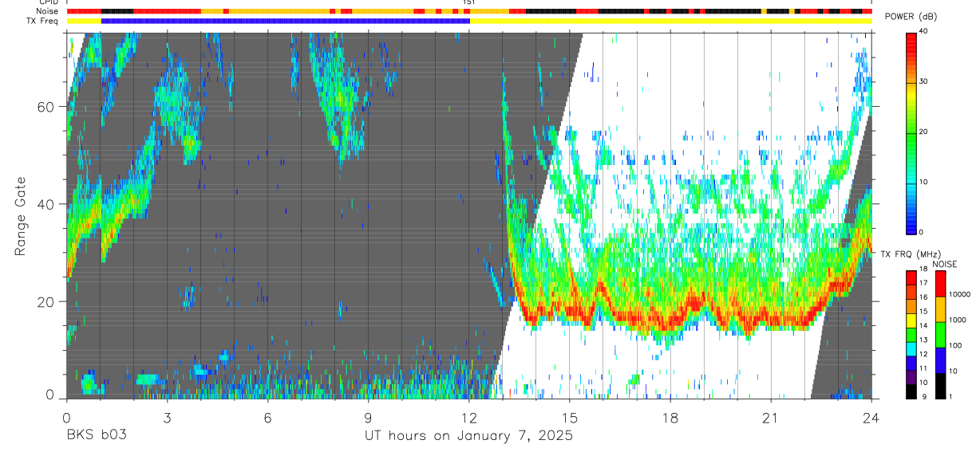Image resolution: width=980 pixels, height=452 pixels.
Task: Click the 18 label on TX FRQ legend
Action: pos(923,269)
